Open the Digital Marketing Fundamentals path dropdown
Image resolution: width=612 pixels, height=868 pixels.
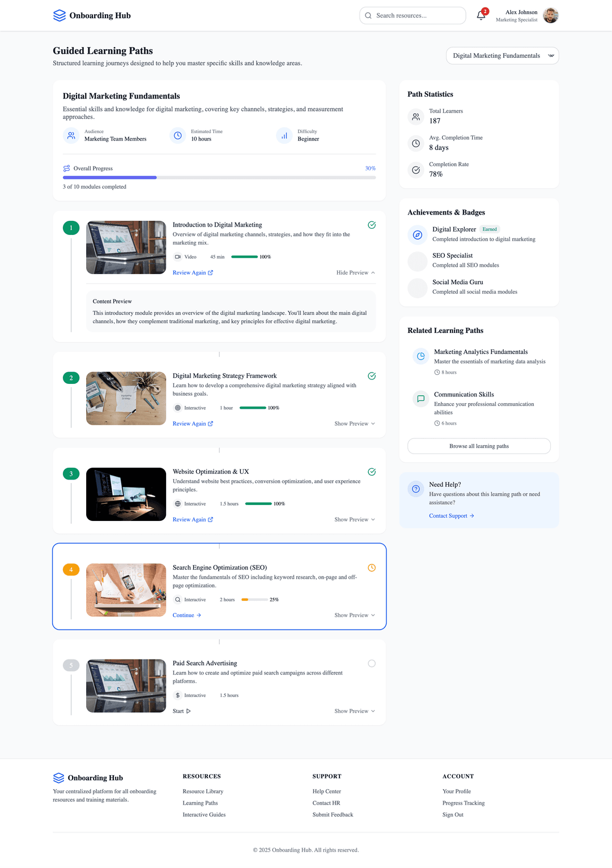pos(502,55)
